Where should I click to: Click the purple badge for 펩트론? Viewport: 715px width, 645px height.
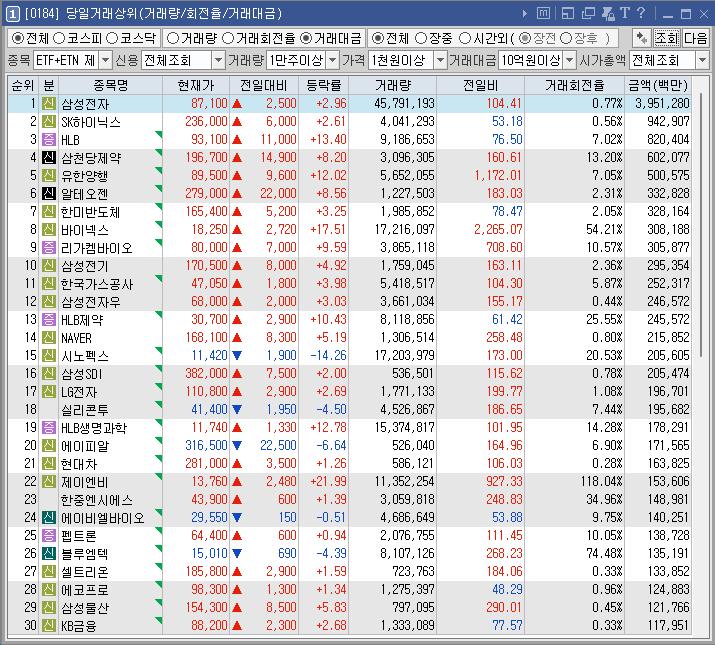click(x=49, y=535)
